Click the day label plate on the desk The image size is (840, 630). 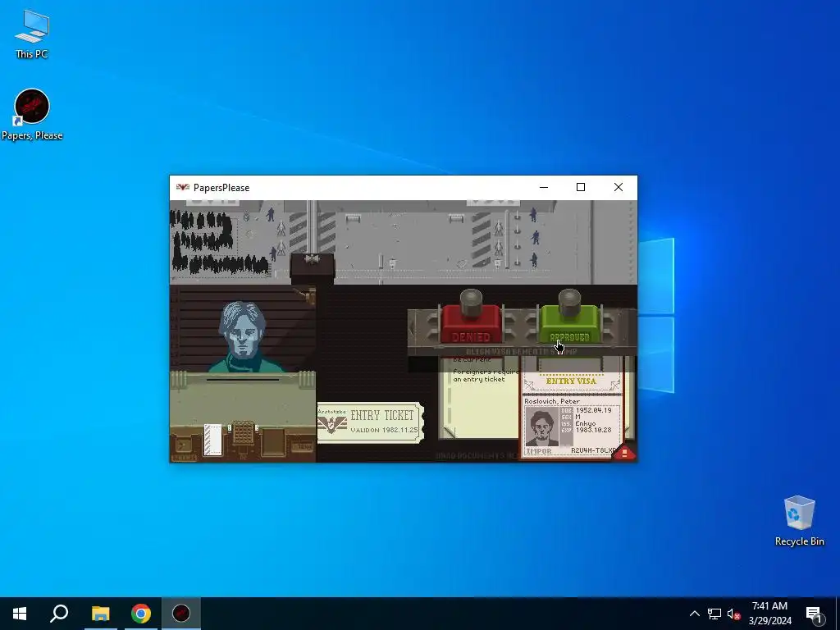click(x=303, y=445)
